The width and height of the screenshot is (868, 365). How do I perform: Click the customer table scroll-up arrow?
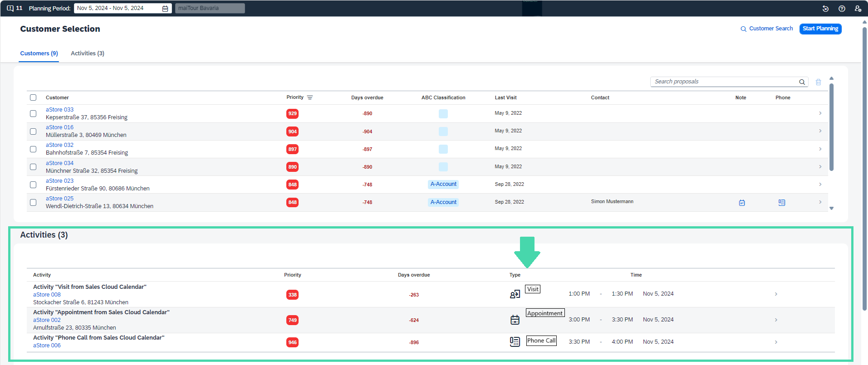(x=832, y=78)
